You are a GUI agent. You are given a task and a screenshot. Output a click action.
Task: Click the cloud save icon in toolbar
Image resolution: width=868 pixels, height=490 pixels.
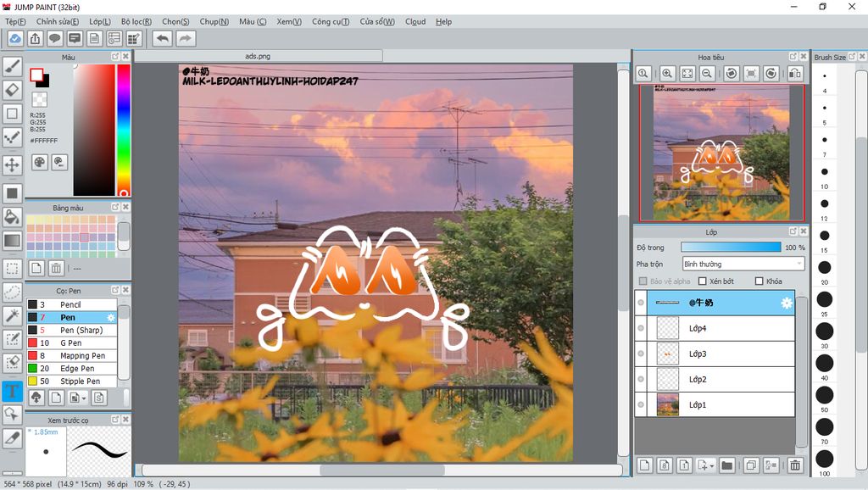coord(15,39)
